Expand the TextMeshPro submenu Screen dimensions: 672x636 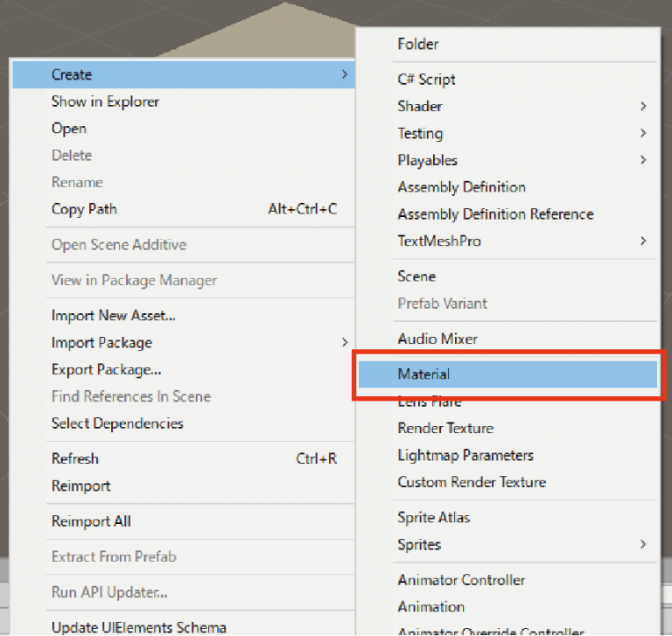(438, 241)
